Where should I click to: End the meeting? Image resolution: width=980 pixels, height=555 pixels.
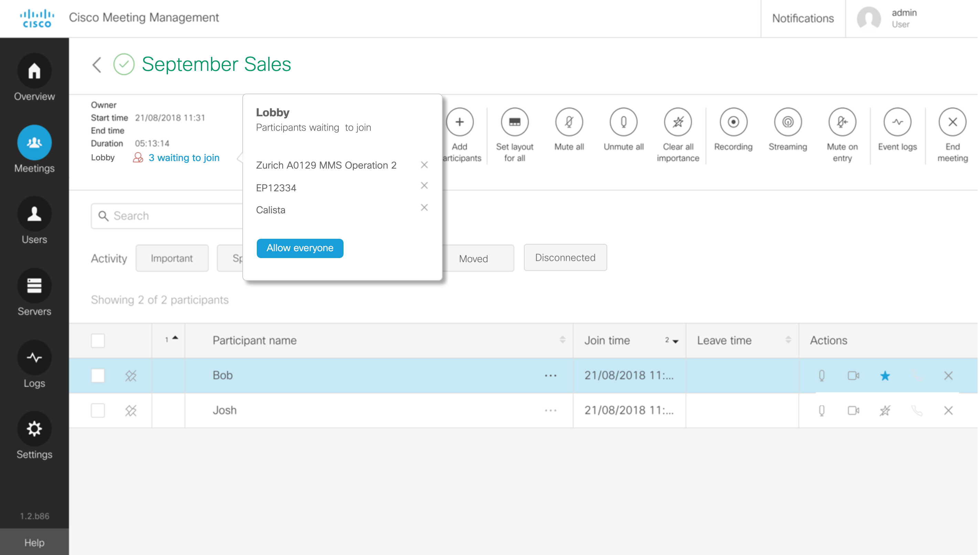[x=952, y=122]
